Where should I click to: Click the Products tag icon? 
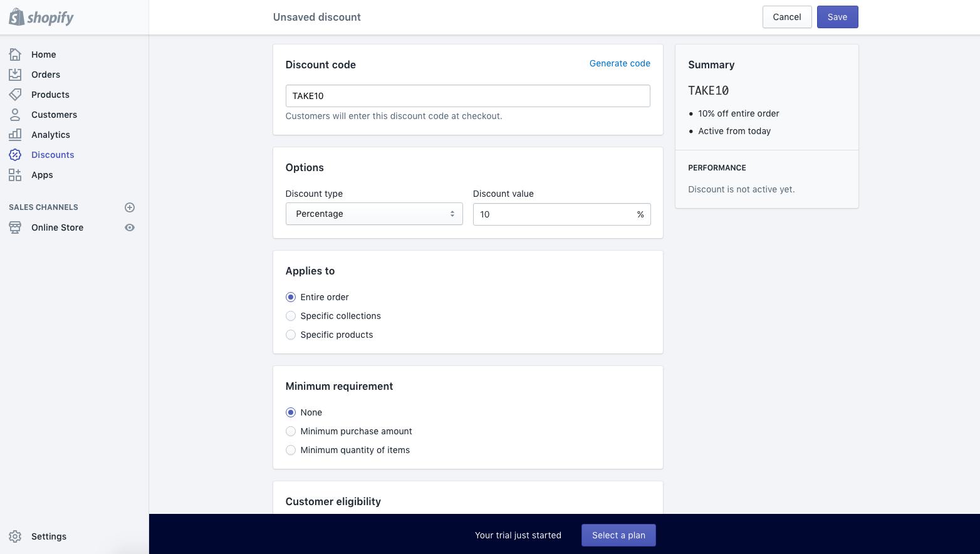[x=15, y=95]
